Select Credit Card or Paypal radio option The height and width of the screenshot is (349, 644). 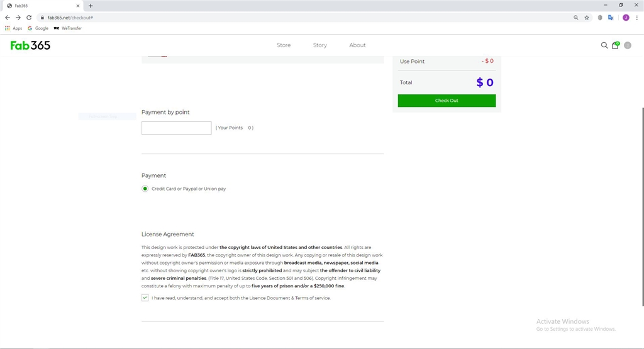[145, 189]
